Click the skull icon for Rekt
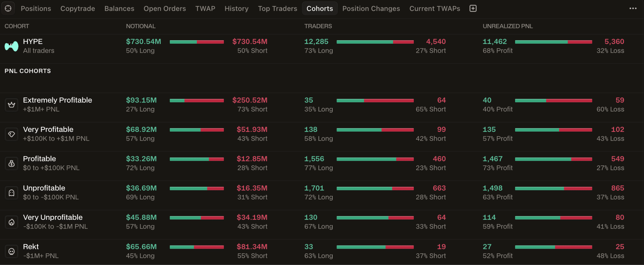Image resolution: width=644 pixels, height=265 pixels. pyautogui.click(x=12, y=251)
